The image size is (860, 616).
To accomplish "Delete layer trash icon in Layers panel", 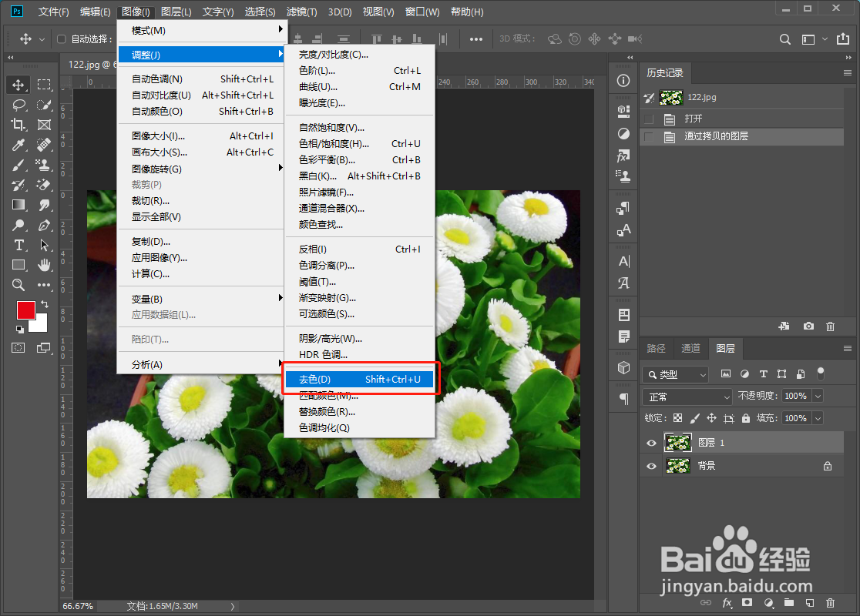I will [831, 602].
